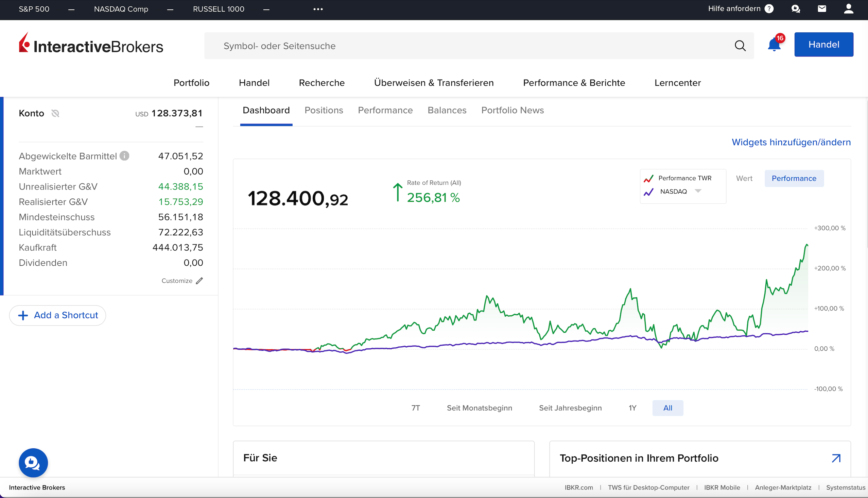Switch chart view to Wert
This screenshot has height=498, width=868.
click(x=744, y=179)
